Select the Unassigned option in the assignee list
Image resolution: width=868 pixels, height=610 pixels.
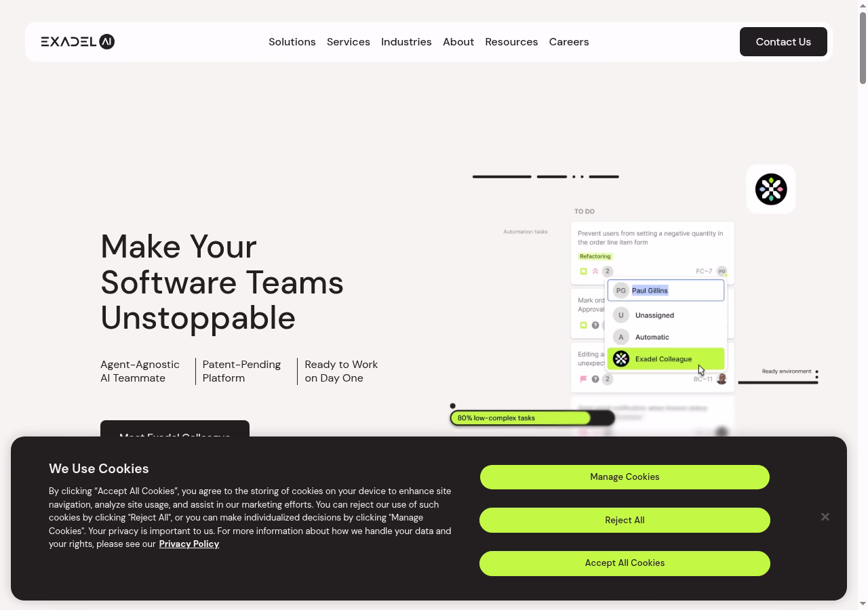point(666,315)
